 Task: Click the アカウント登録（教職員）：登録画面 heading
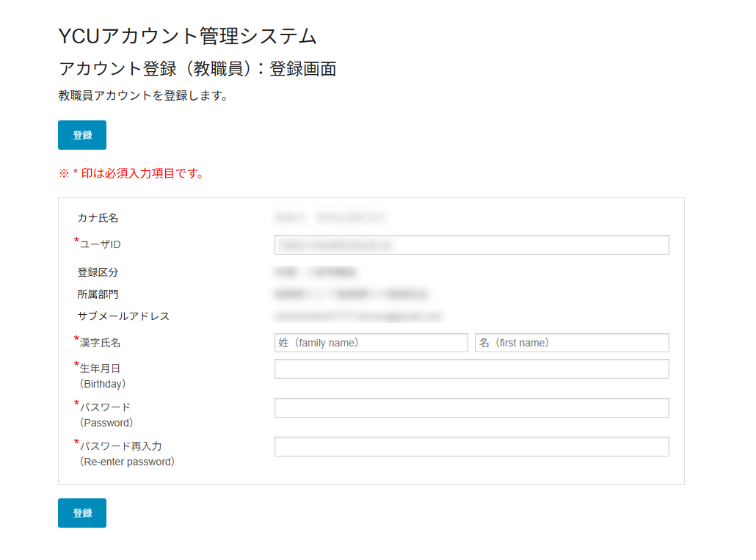click(197, 69)
